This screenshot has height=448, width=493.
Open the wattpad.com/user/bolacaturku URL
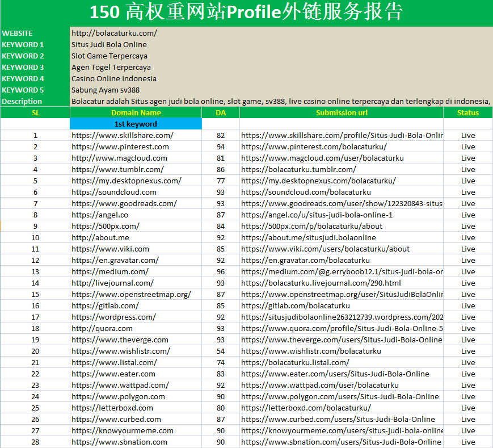pyautogui.click(x=320, y=385)
